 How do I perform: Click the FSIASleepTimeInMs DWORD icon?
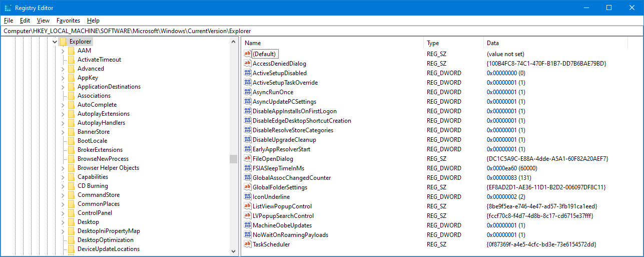[248, 168]
